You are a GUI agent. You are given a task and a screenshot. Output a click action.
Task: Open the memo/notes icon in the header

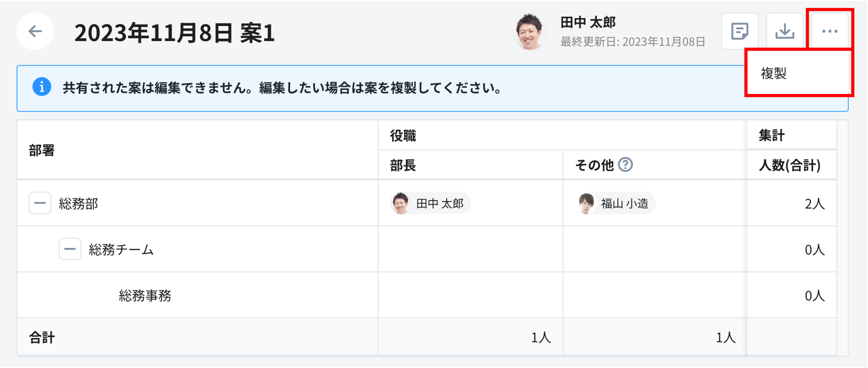[740, 31]
